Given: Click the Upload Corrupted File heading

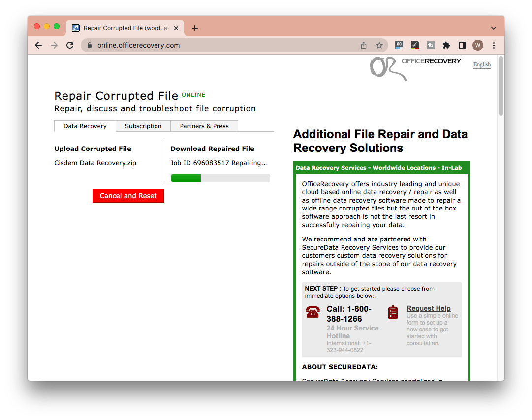Looking at the screenshot, I should click(x=93, y=149).
